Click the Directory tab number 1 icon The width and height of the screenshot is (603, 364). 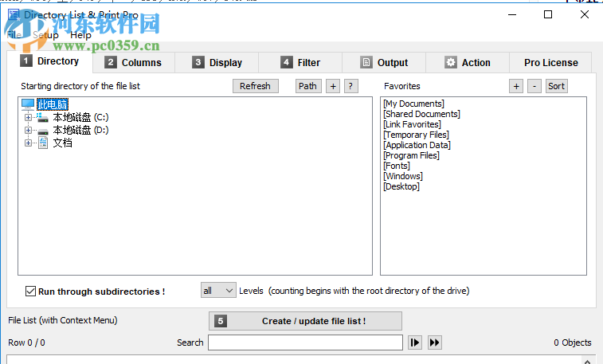[x=26, y=61]
